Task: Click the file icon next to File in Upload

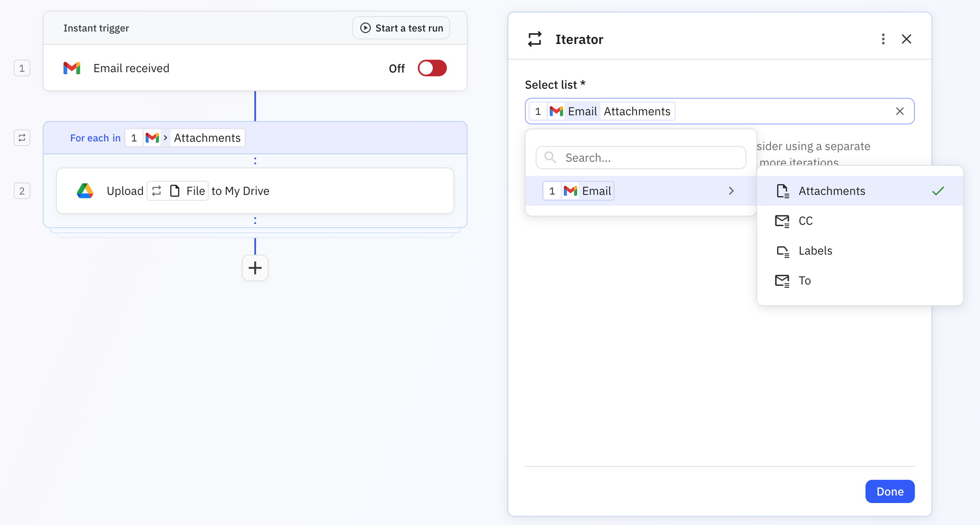Action: 176,191
